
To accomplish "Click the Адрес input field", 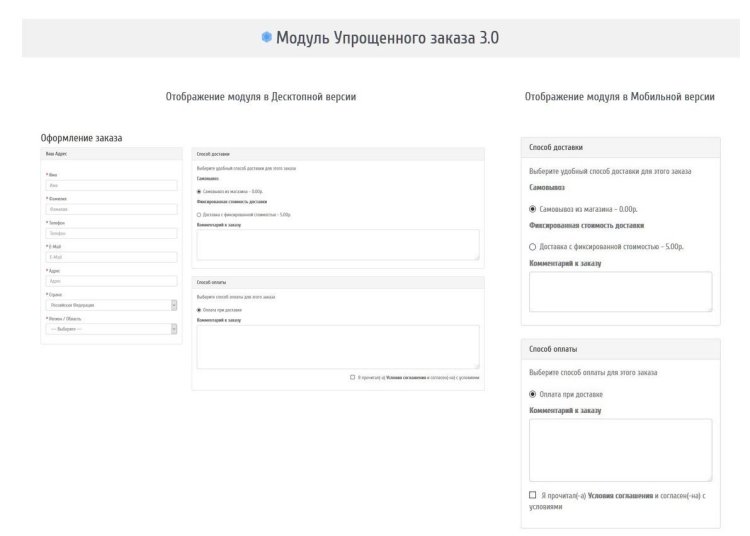I will tap(111, 281).
